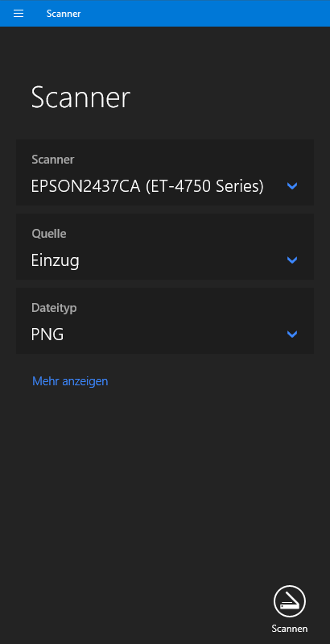This screenshot has height=644, width=330.
Task: Expand the Quelle chevron arrow
Action: coord(292,260)
